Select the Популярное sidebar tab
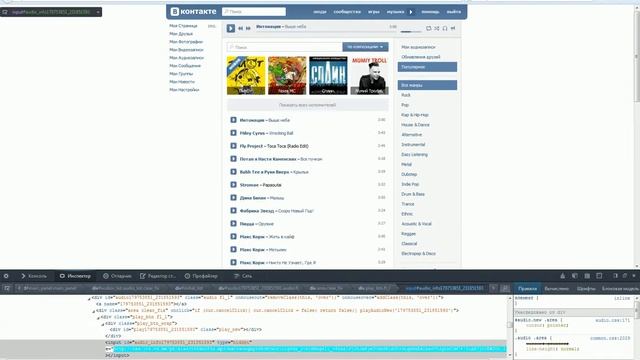Screen dimensions: 640x360 click(x=427, y=67)
